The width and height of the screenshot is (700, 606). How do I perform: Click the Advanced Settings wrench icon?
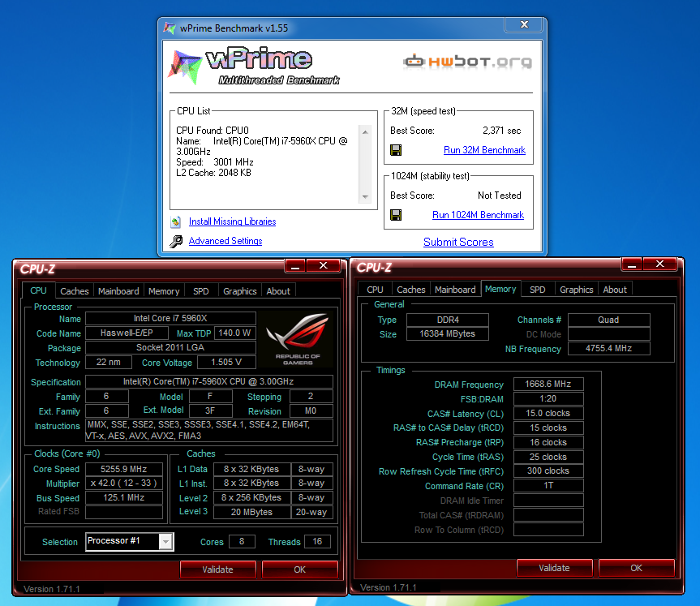[176, 241]
